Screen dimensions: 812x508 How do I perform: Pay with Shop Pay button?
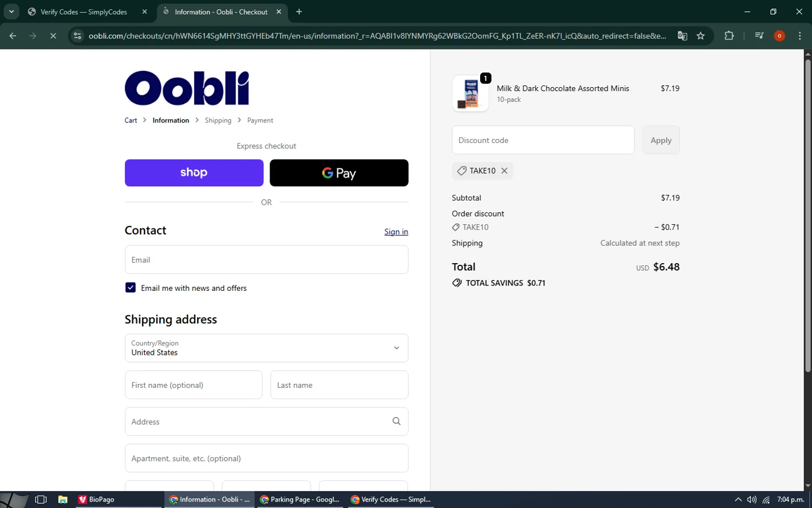coord(194,173)
